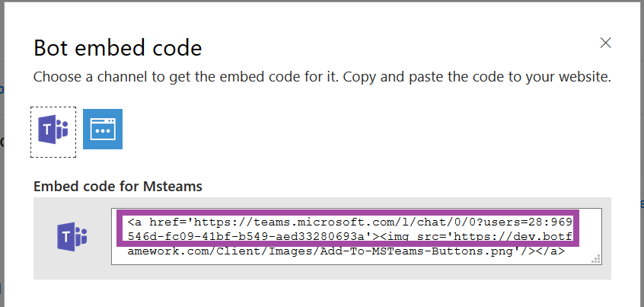Click the opening "<a" tag in the code
Viewport: 644px width, 307px height.
tap(135, 222)
